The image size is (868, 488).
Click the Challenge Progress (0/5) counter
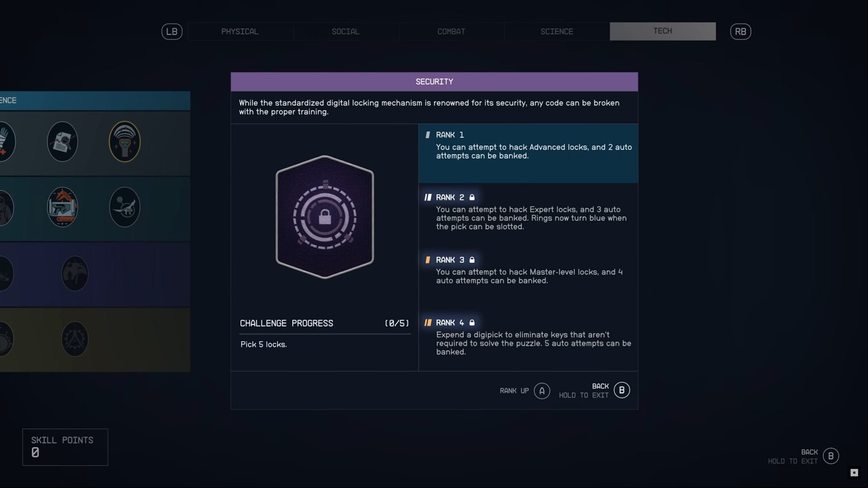(x=397, y=324)
